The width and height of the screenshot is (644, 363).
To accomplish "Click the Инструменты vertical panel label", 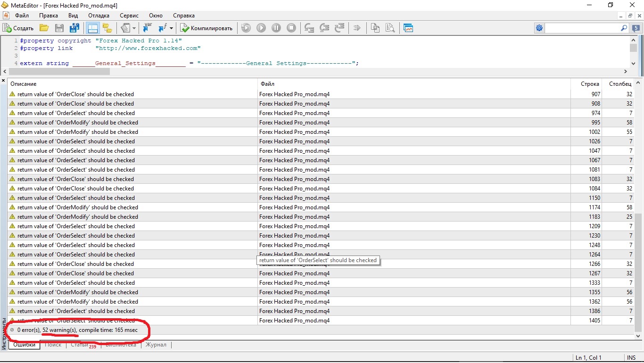I will coord(4,333).
